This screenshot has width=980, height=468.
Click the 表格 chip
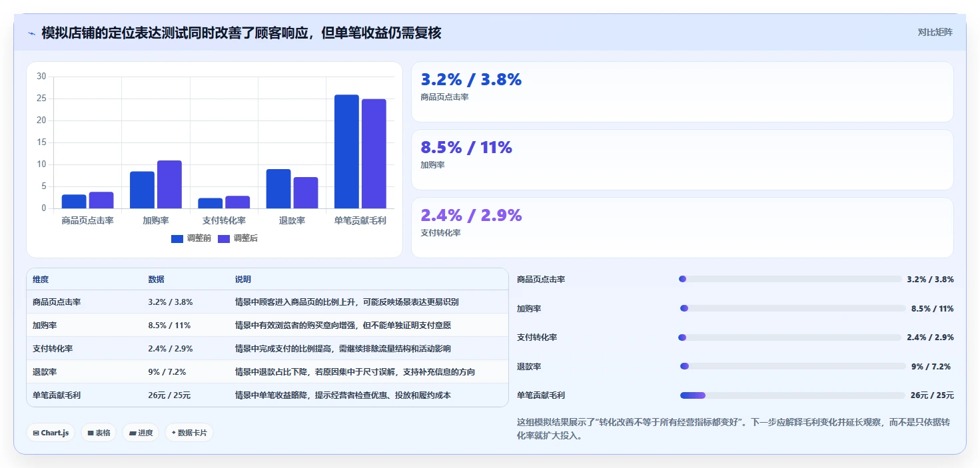pos(99,433)
